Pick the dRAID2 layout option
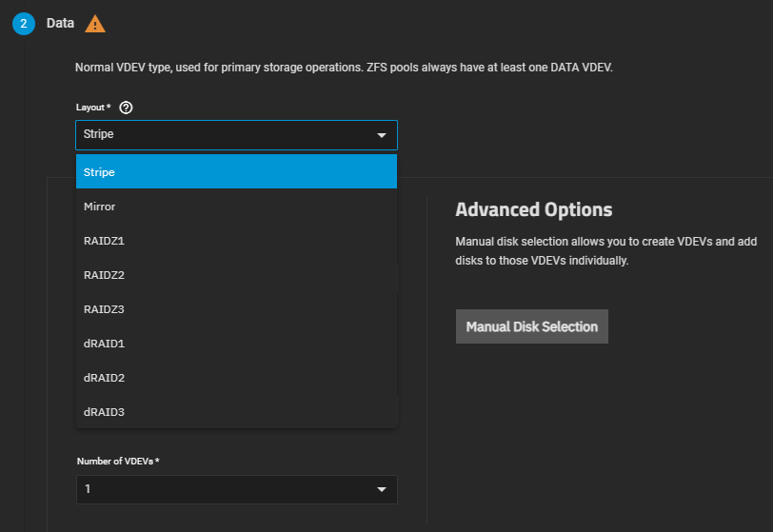This screenshot has width=773, height=532. pyautogui.click(x=236, y=378)
